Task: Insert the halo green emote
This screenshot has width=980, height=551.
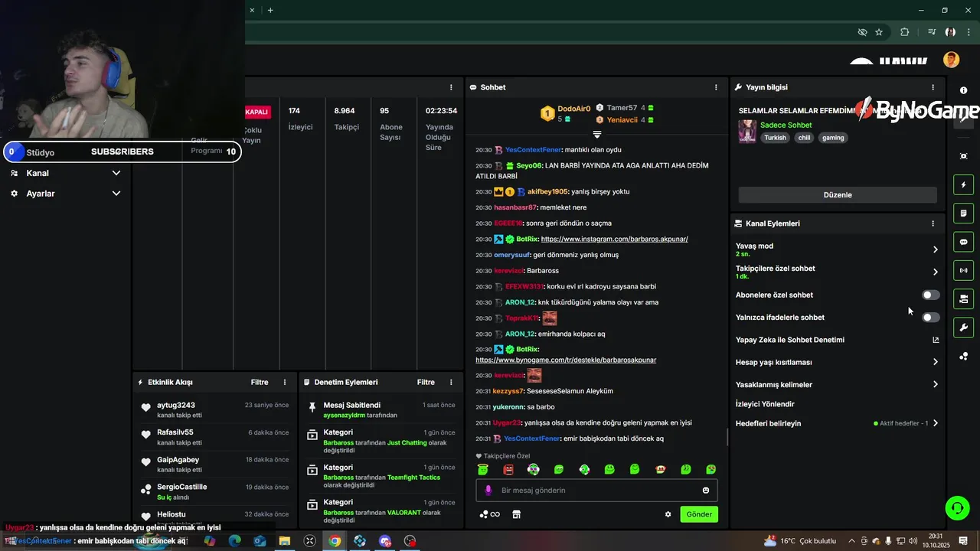Action: pyautogui.click(x=482, y=469)
